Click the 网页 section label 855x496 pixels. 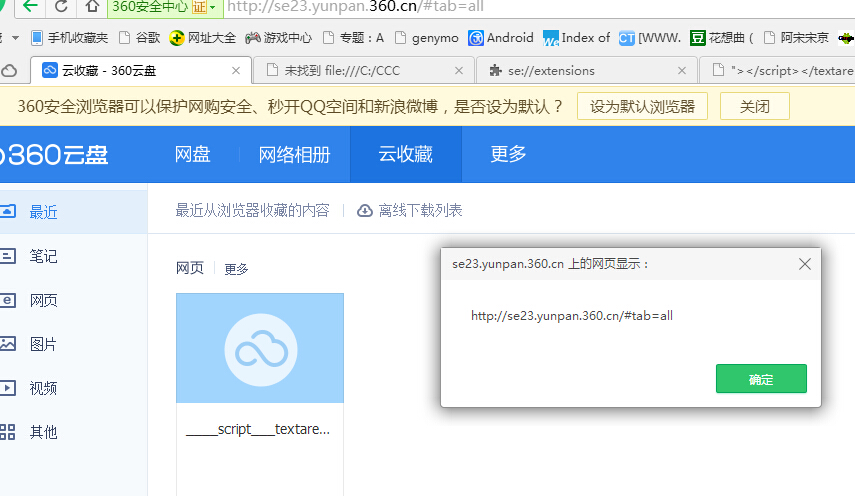(x=190, y=268)
